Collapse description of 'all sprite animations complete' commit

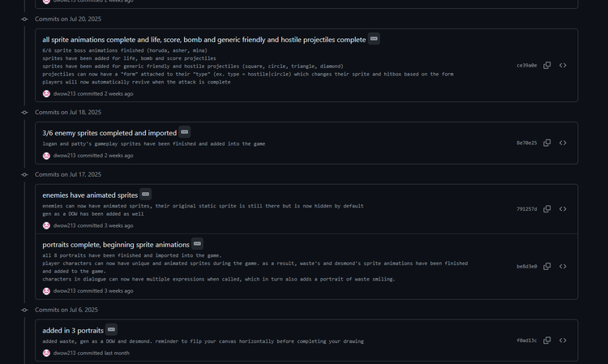coord(374,39)
